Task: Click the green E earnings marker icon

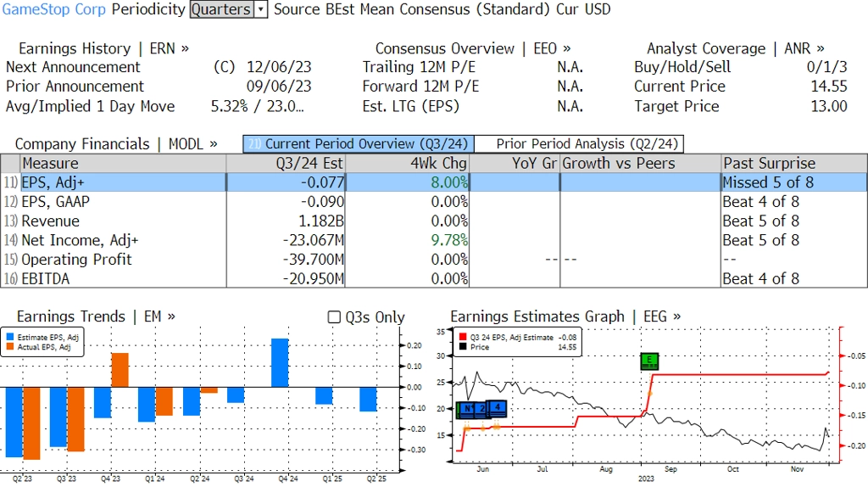Action: coord(649,361)
